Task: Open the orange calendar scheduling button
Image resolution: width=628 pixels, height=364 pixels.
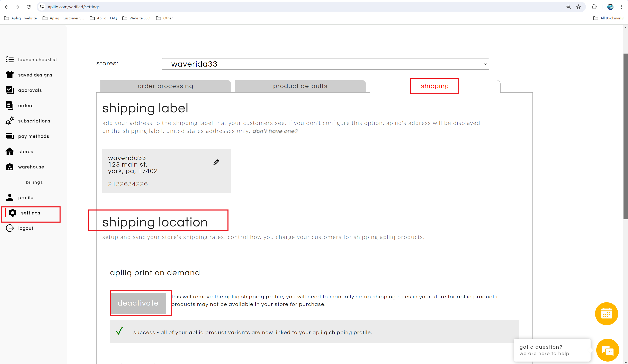Action: click(x=606, y=314)
